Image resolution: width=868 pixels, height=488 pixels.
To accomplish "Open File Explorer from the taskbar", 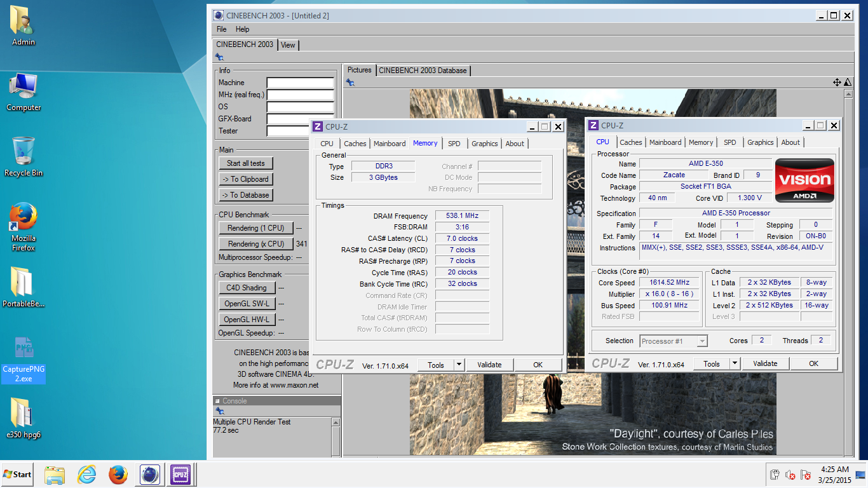I will 55,475.
